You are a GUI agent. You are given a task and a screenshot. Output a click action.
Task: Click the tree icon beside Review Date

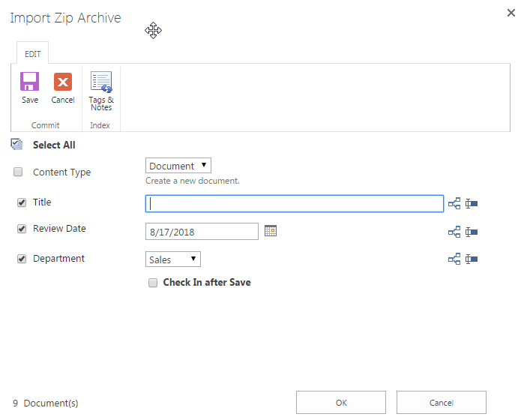[454, 232]
